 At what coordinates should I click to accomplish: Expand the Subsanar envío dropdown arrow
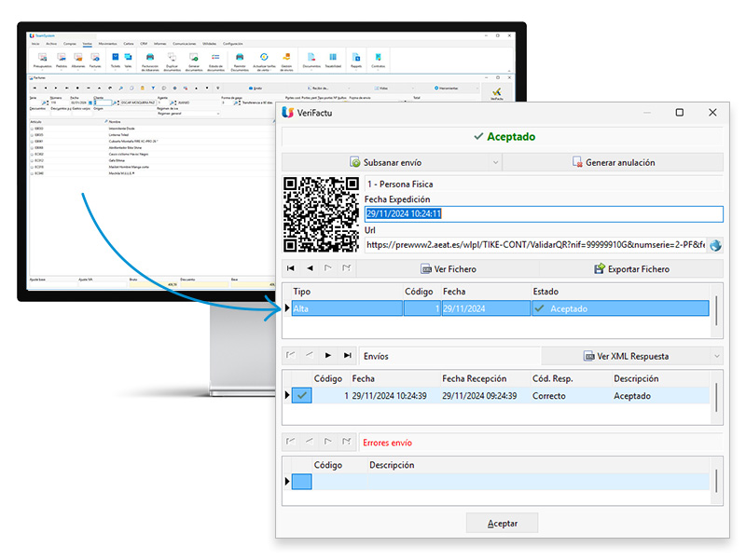[x=494, y=162]
